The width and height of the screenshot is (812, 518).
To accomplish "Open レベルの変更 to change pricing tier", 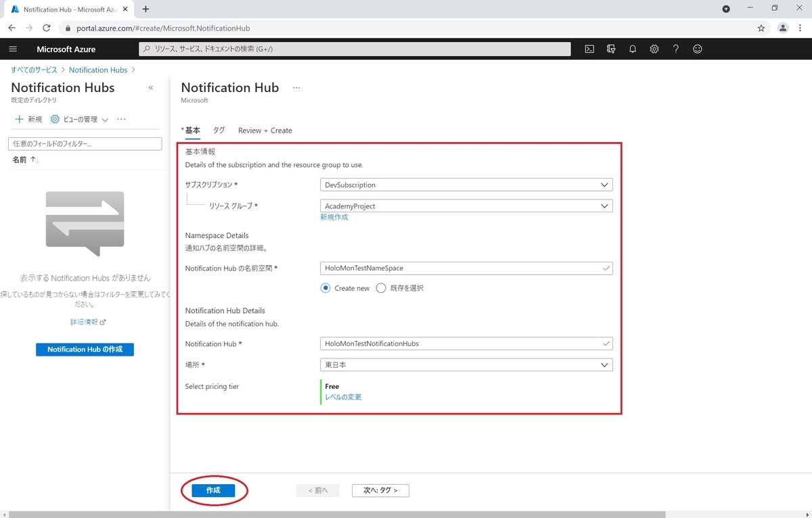I will pyautogui.click(x=342, y=397).
